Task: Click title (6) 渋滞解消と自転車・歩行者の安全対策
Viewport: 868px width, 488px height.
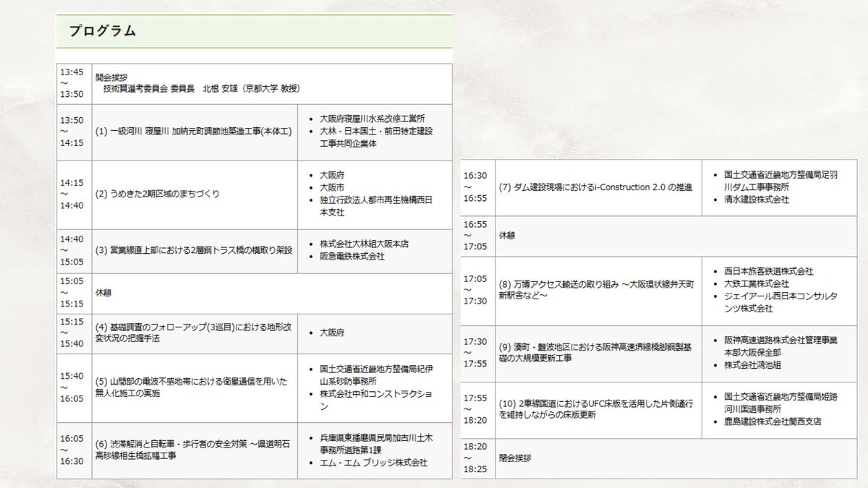Action: click(x=193, y=450)
